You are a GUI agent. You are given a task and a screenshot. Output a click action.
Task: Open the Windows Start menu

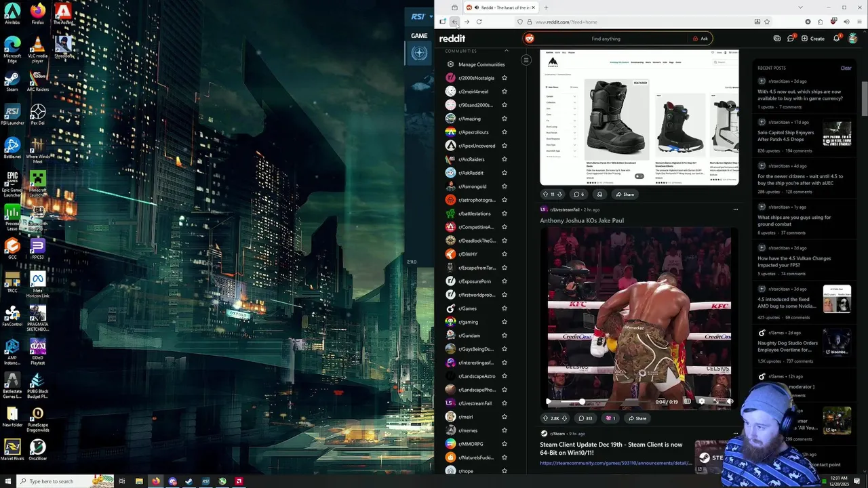click(7, 481)
